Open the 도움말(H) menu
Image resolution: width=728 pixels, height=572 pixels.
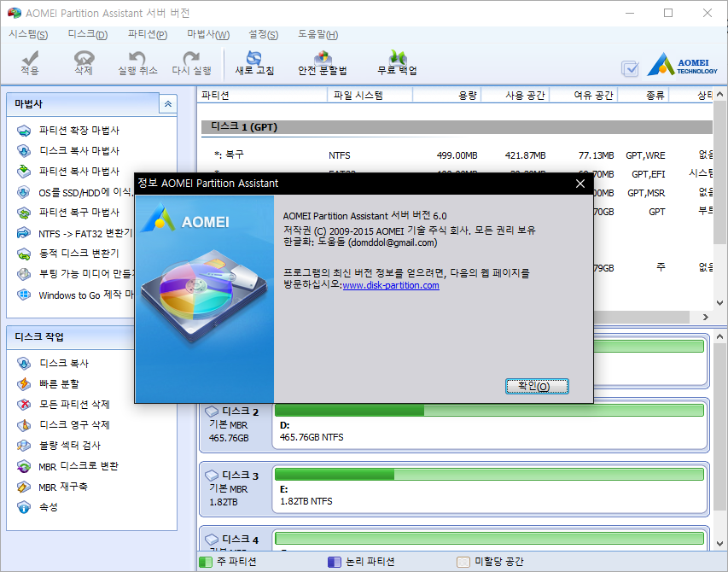click(318, 34)
